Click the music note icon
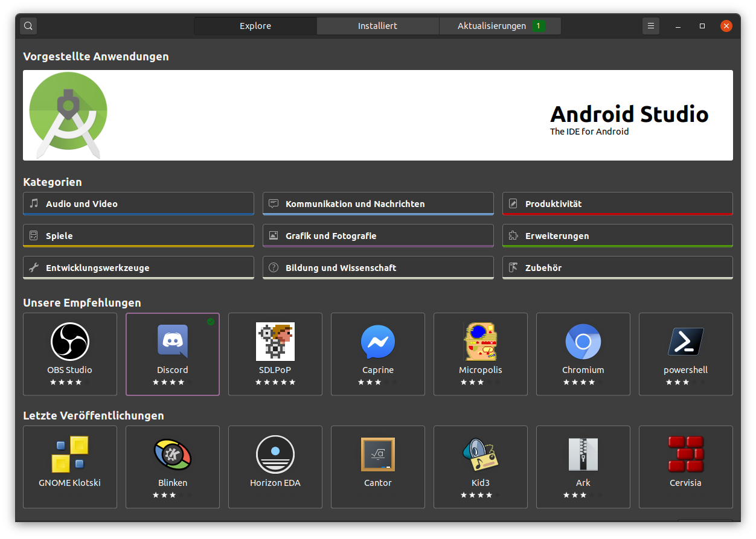 point(34,203)
